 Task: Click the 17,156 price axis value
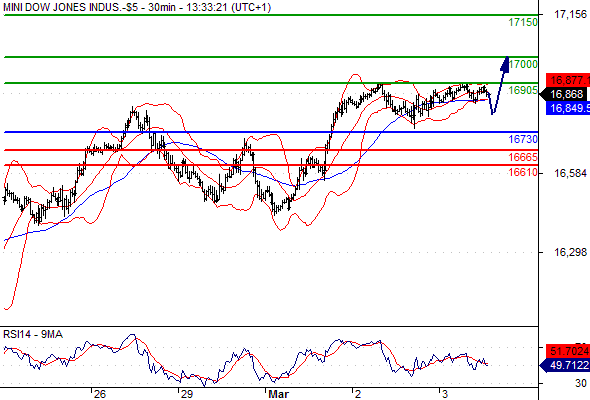[570, 14]
